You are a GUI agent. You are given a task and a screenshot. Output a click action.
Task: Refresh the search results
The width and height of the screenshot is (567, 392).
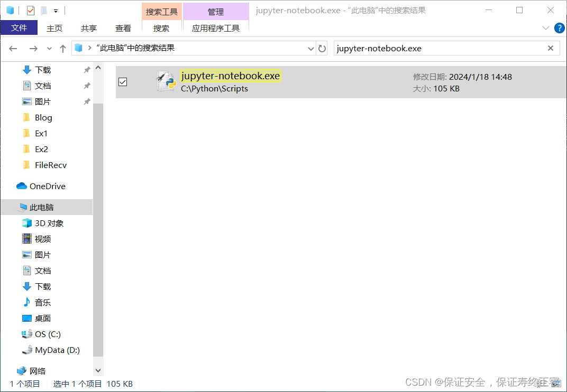coord(322,49)
